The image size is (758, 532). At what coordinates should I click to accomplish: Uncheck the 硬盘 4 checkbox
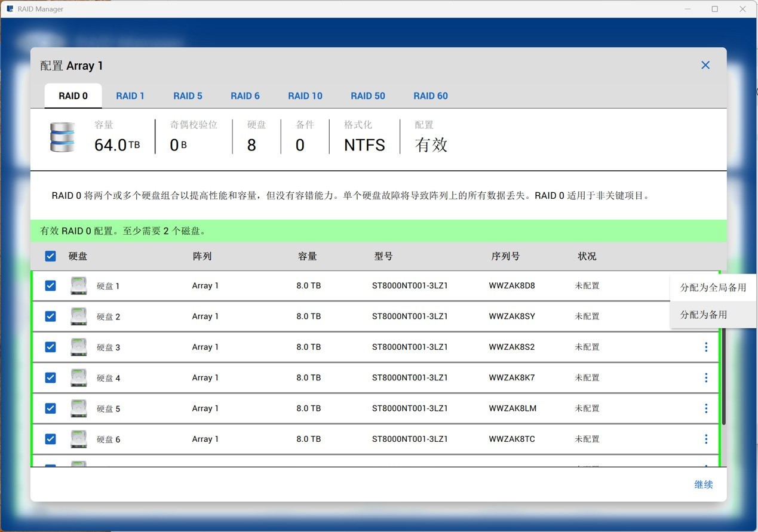[x=50, y=377]
